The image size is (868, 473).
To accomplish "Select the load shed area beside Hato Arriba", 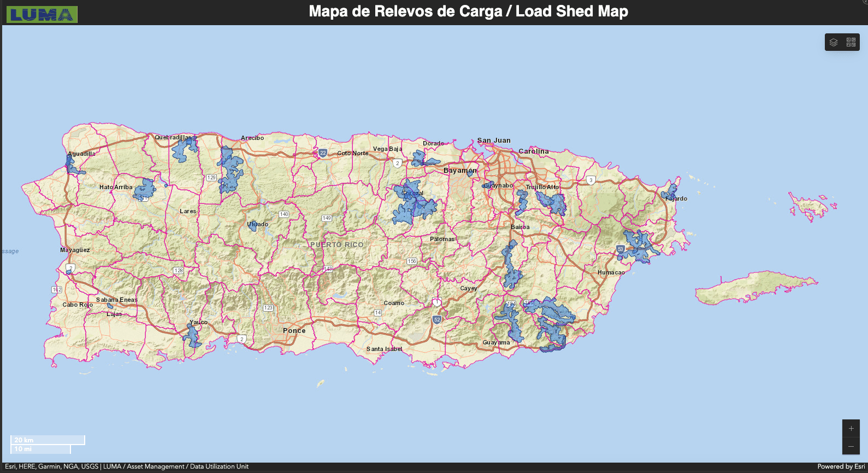I will [146, 189].
